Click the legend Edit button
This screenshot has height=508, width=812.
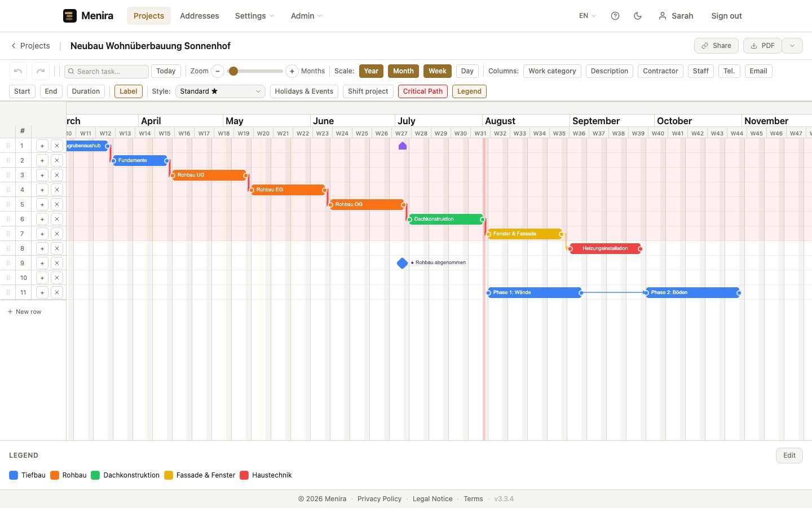pos(789,456)
